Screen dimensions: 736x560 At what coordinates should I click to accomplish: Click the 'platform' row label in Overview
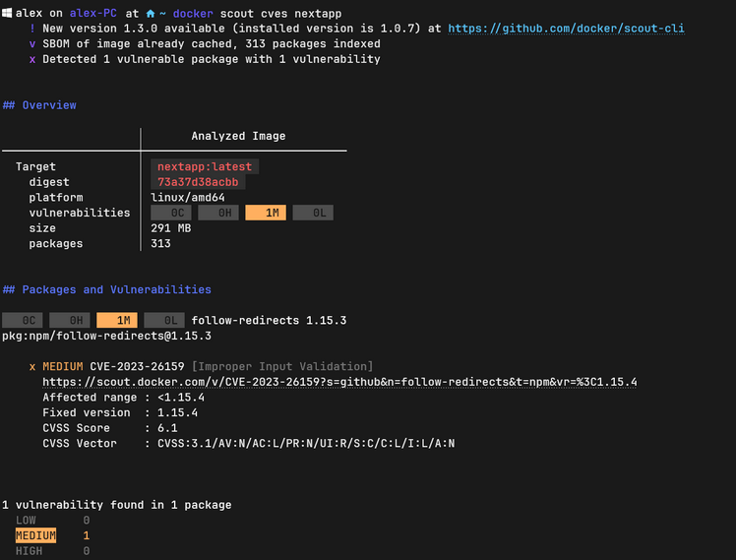click(56, 198)
